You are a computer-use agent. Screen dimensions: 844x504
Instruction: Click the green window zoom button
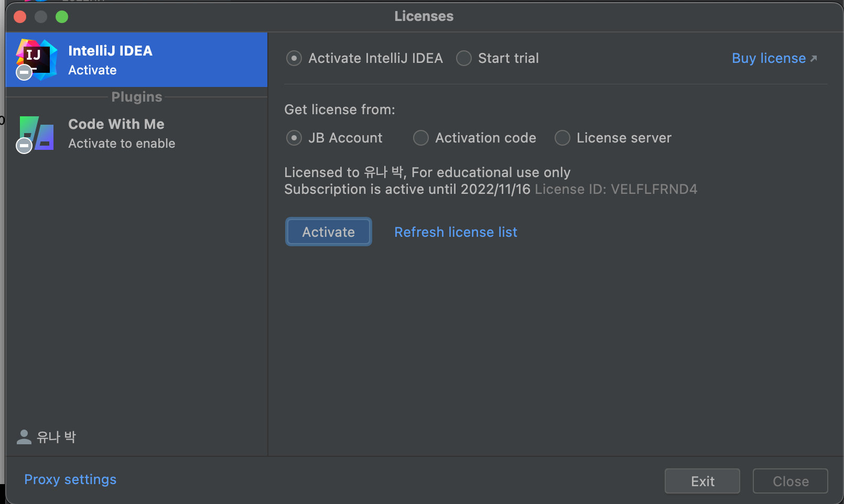click(x=62, y=17)
